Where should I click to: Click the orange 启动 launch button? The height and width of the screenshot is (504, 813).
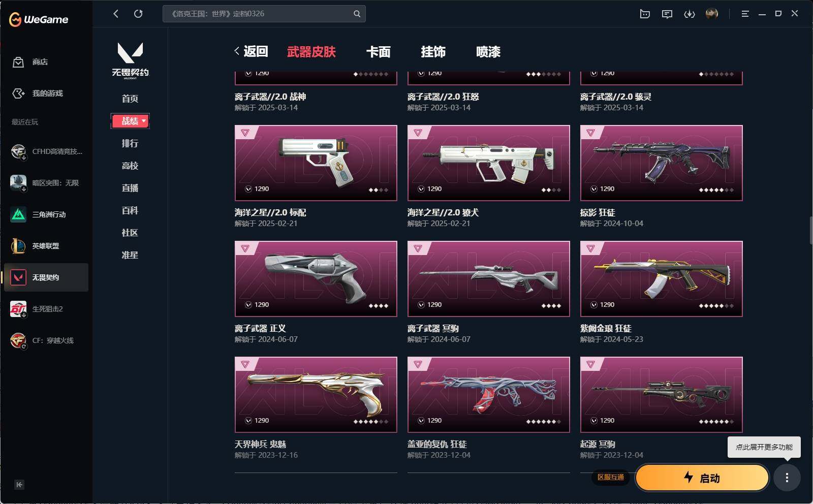tap(702, 478)
